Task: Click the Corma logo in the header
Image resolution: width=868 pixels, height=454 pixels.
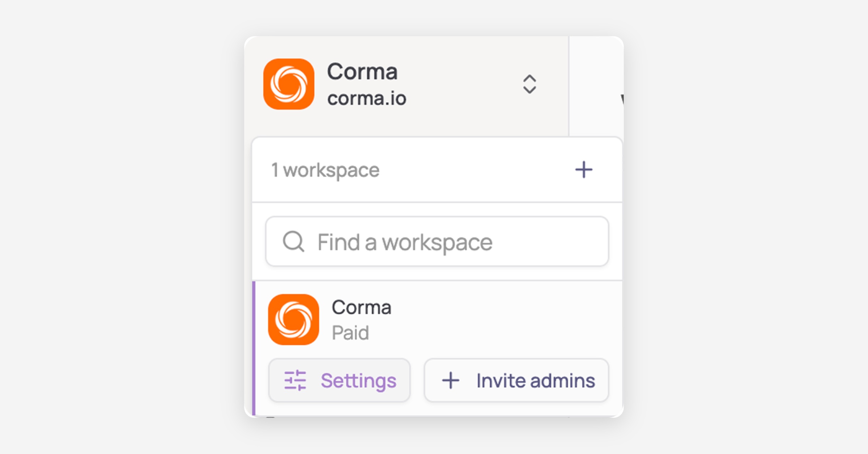Action: click(x=289, y=84)
